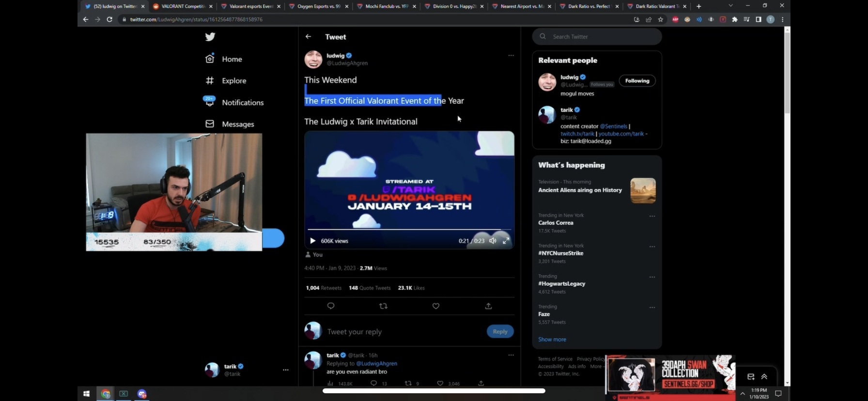Open the twitch.tv/tarik link
This screenshot has height=401, width=868.
click(x=577, y=134)
